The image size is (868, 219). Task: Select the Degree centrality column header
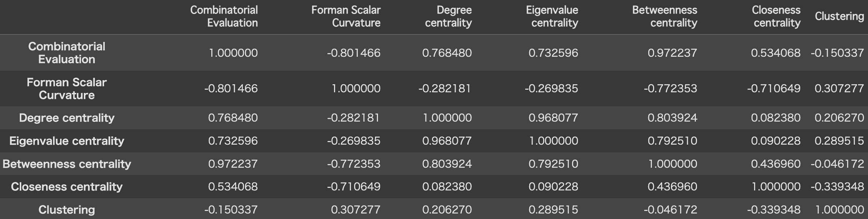pos(448,16)
